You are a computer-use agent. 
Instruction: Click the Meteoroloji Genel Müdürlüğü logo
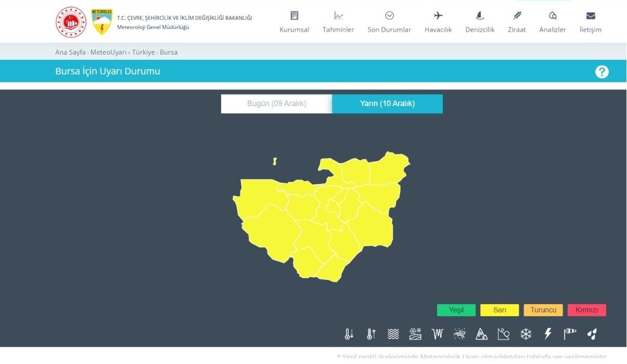(x=101, y=22)
